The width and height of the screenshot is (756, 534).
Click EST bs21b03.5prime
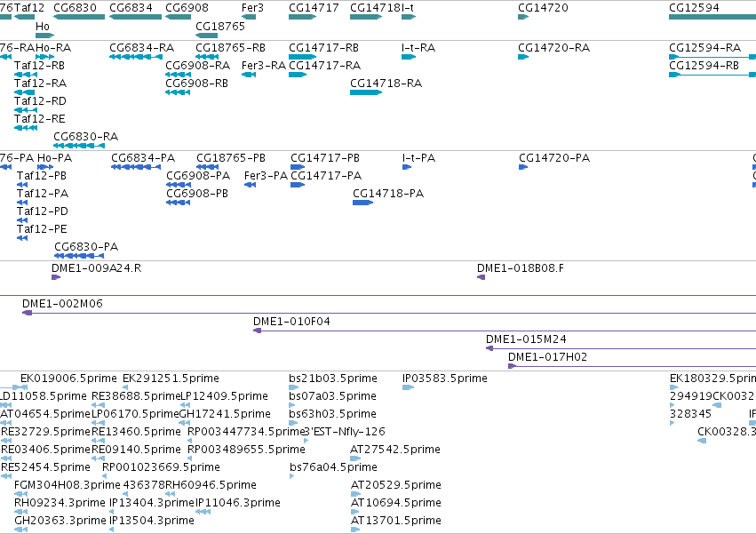tap(332, 379)
